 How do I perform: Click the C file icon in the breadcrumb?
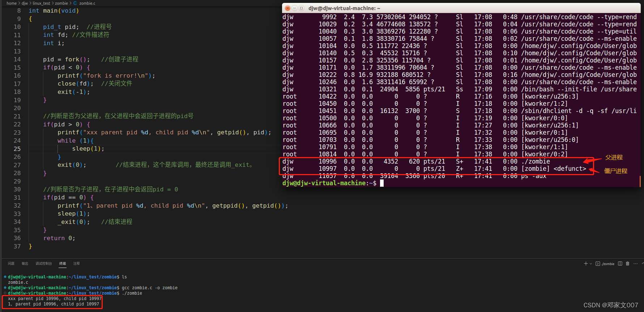pyautogui.click(x=75, y=3)
